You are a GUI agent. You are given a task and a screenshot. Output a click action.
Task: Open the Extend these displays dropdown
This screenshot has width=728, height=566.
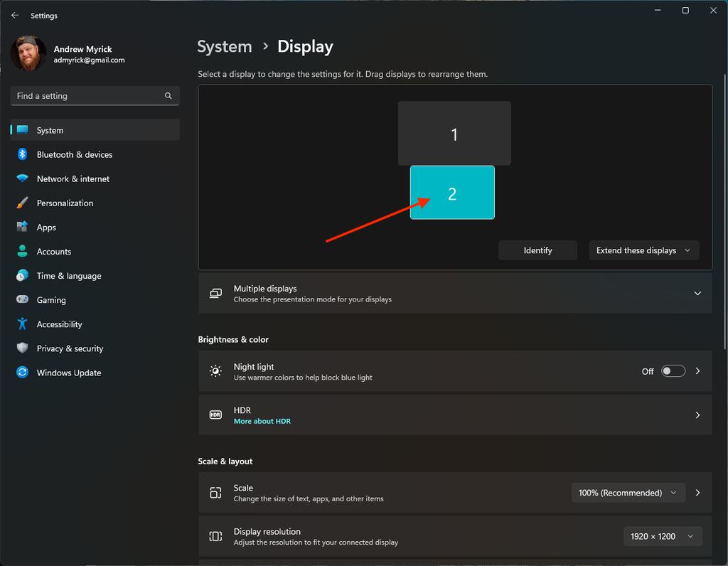click(x=643, y=250)
